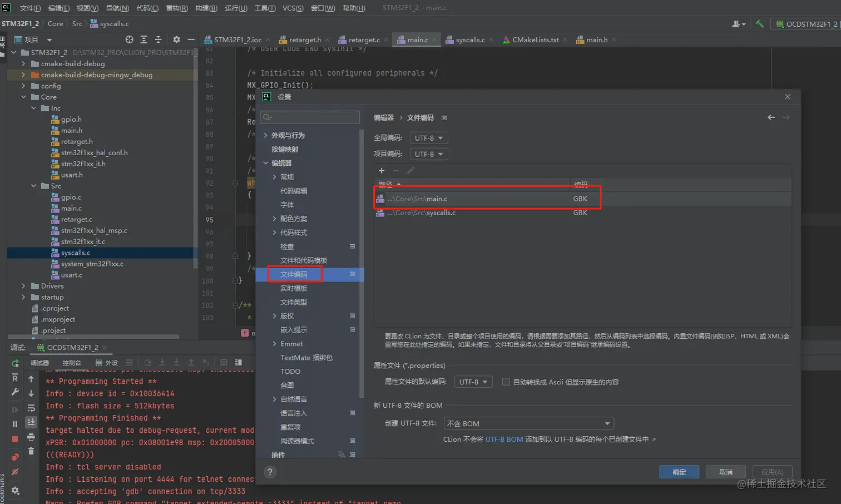Click the 应用(A) button
The image size is (841, 504).
click(773, 472)
